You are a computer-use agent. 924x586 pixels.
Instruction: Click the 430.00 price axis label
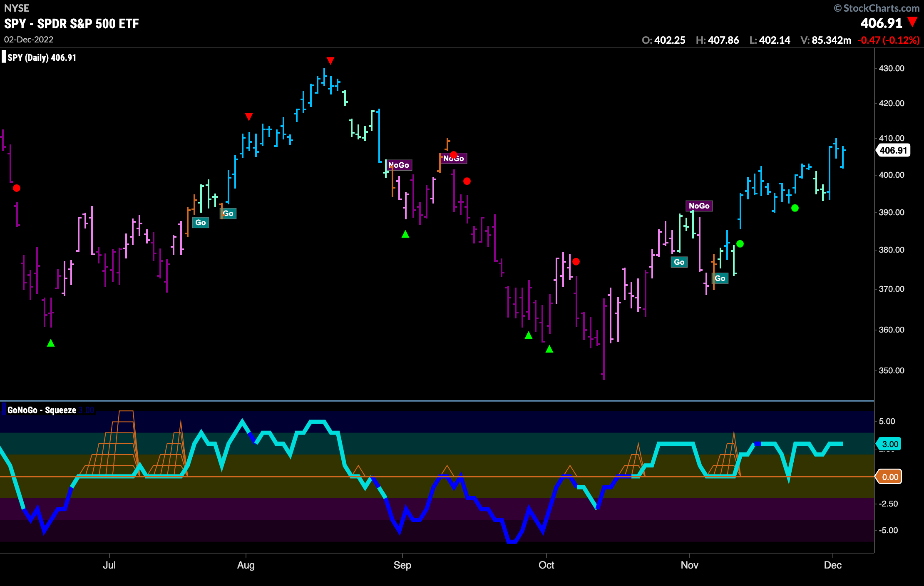892,68
